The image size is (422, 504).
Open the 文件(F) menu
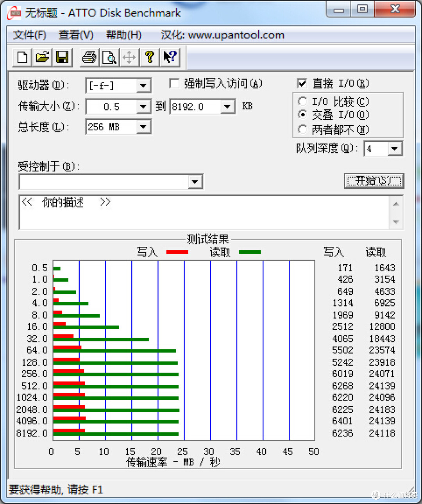tap(30, 35)
